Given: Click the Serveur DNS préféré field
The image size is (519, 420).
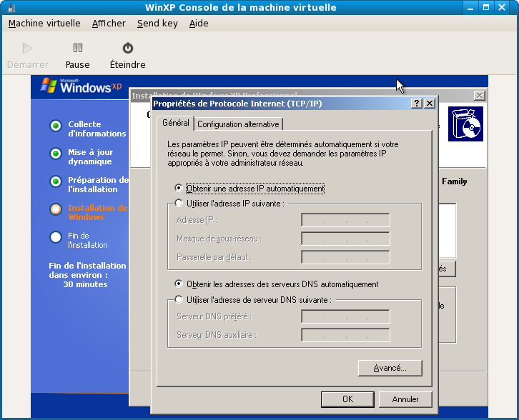Looking at the screenshot, I should tap(345, 316).
